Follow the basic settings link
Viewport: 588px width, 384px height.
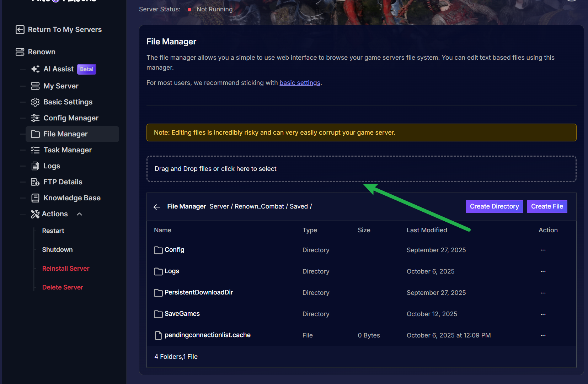point(300,83)
